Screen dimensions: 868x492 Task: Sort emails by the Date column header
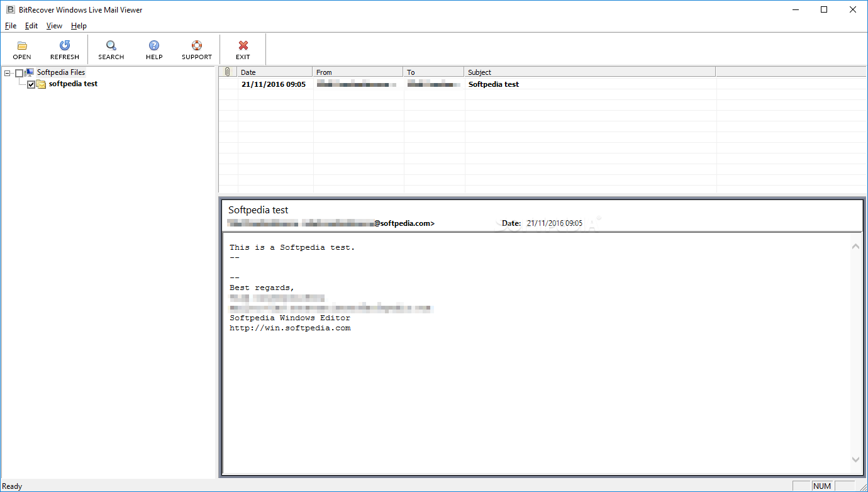tap(275, 72)
